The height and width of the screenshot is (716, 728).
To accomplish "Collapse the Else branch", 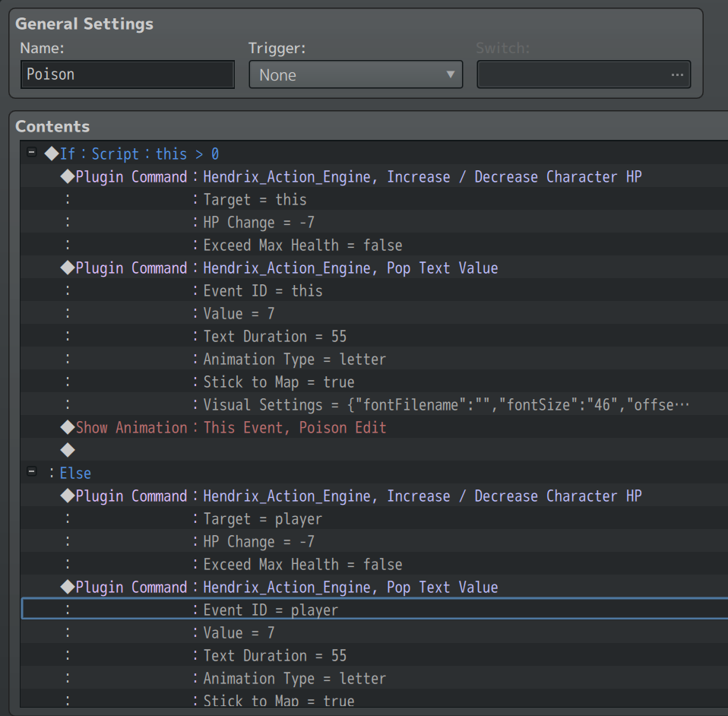I will pos(32,472).
